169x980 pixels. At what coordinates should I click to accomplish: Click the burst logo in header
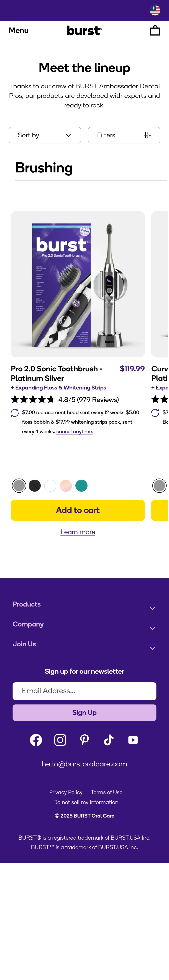(x=84, y=30)
